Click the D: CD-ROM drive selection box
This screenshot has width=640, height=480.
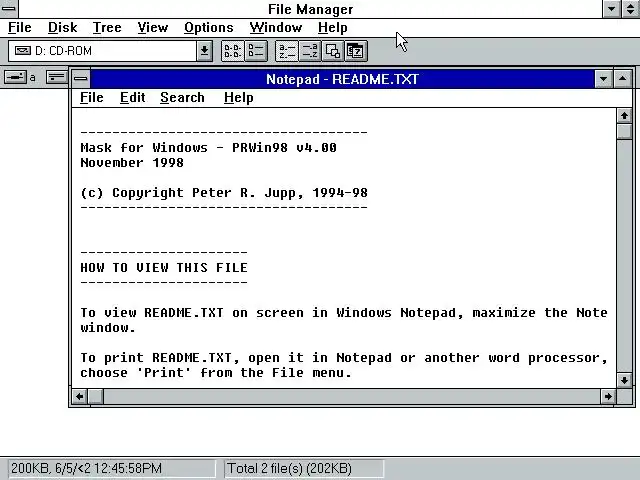[102, 51]
